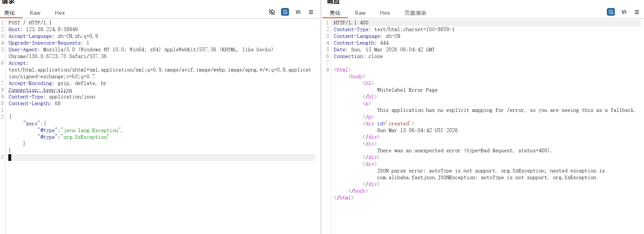Place cursor on empty request line 13

pos(160,157)
